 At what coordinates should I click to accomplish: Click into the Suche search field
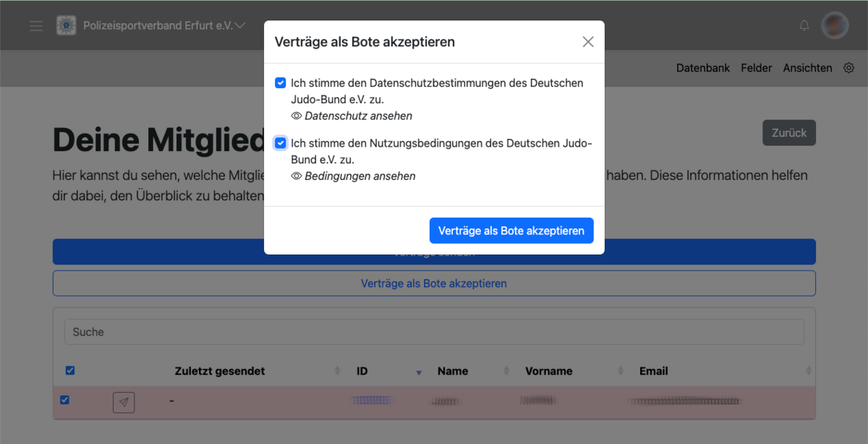(434, 332)
